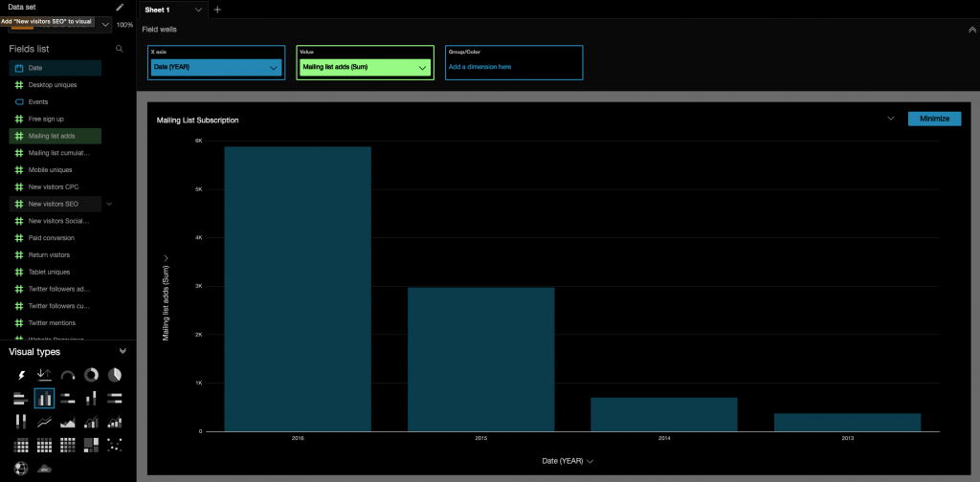Screen dimensions: 980x482
Task: Collapse the Field wells section
Action: pyautogui.click(x=972, y=30)
